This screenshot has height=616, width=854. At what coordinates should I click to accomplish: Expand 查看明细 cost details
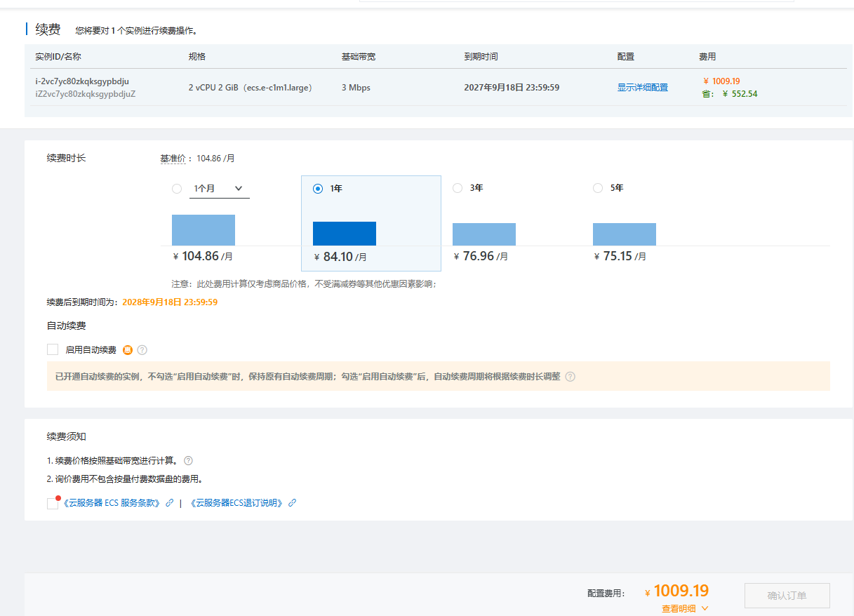(685, 609)
